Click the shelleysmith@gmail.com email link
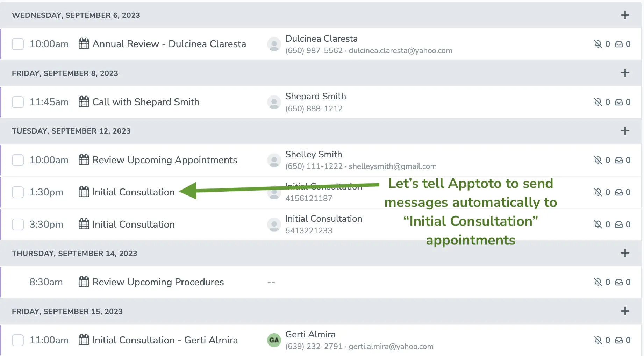 (x=392, y=166)
